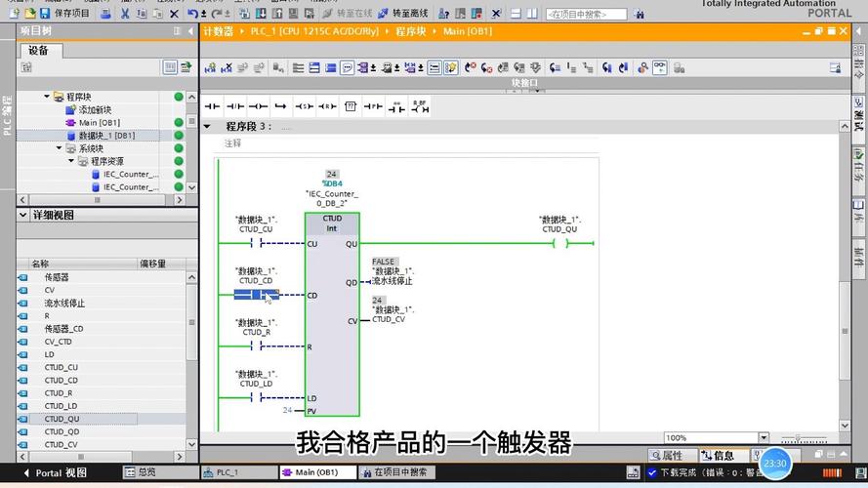Collapse the 详细视图 panel

click(22, 216)
